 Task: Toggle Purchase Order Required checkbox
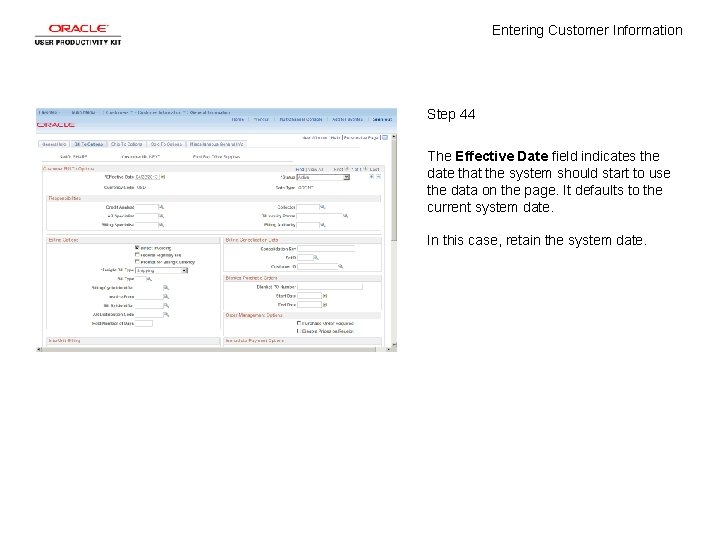tap(298, 323)
